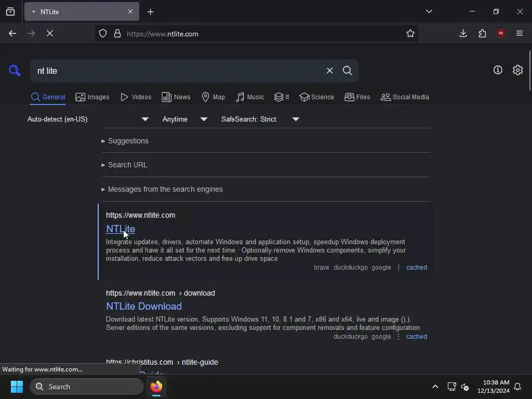Switch to Images category tab

(x=92, y=97)
